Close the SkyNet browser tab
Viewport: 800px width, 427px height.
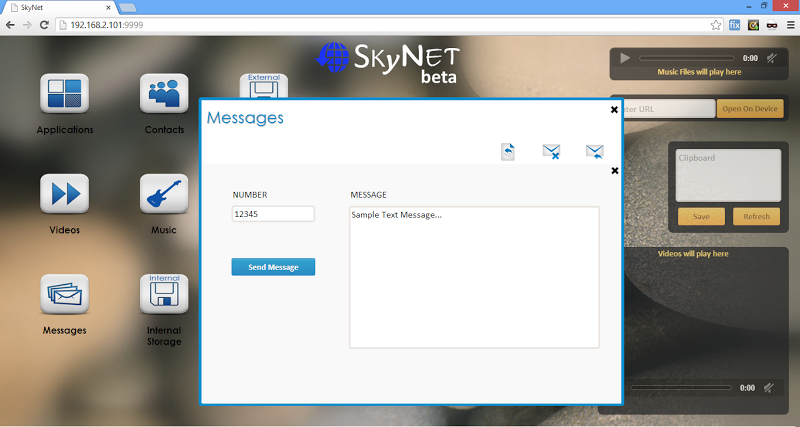click(x=108, y=8)
